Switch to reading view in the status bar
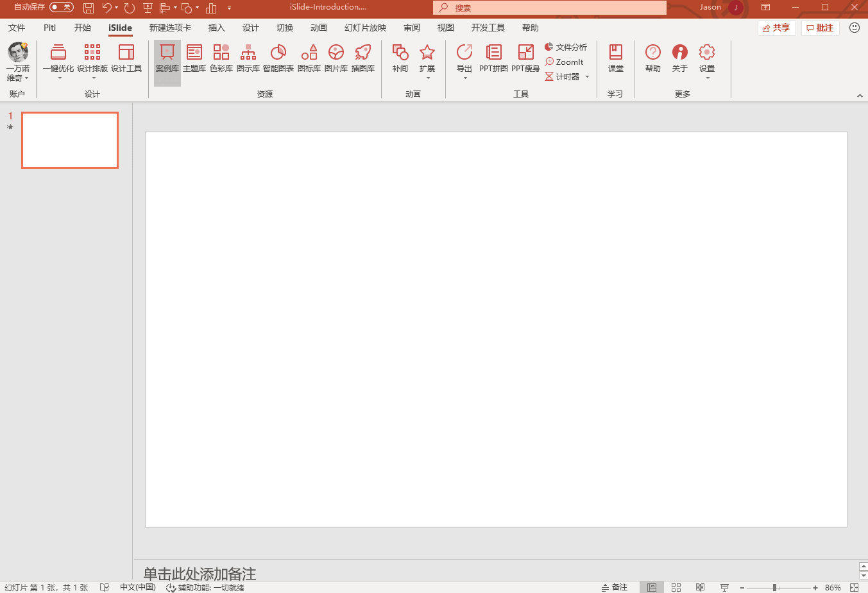This screenshot has width=868, height=593. tap(701, 587)
